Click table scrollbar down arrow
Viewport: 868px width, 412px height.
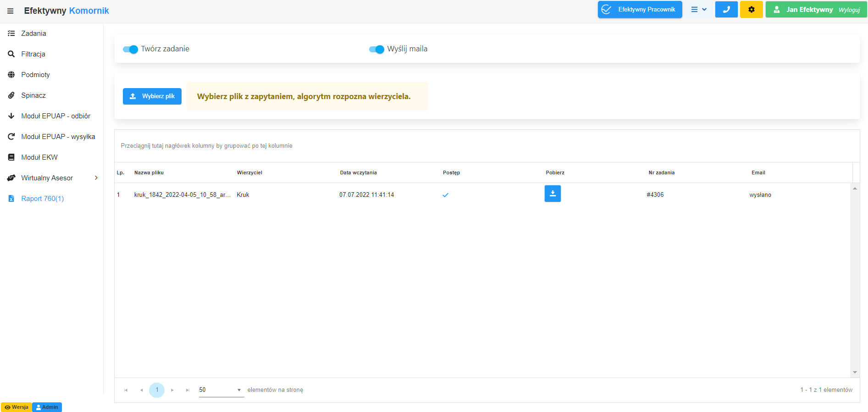tap(855, 373)
